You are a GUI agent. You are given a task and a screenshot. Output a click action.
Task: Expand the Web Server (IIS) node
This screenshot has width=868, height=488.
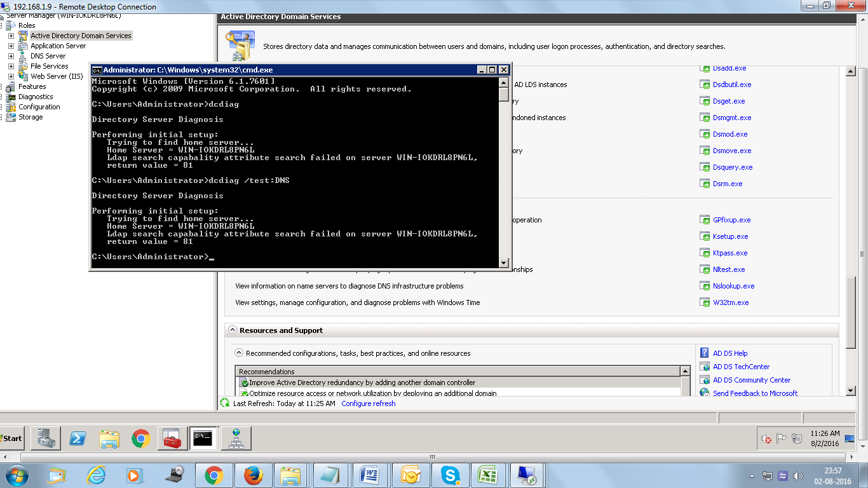pos(11,76)
